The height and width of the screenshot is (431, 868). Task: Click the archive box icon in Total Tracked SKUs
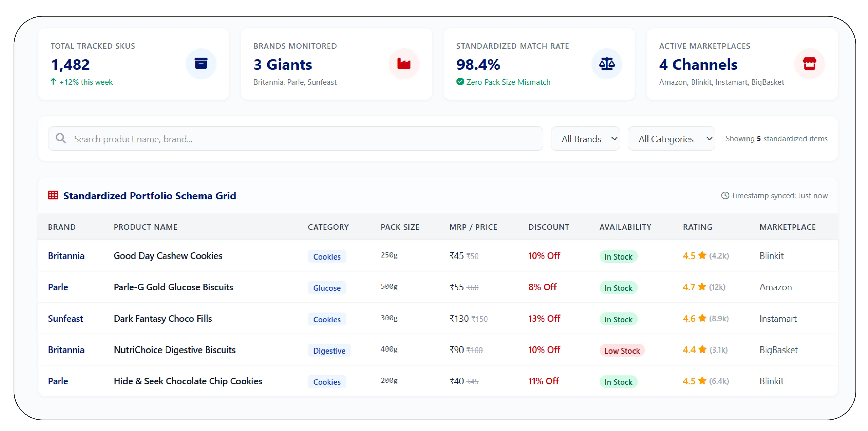click(x=201, y=64)
